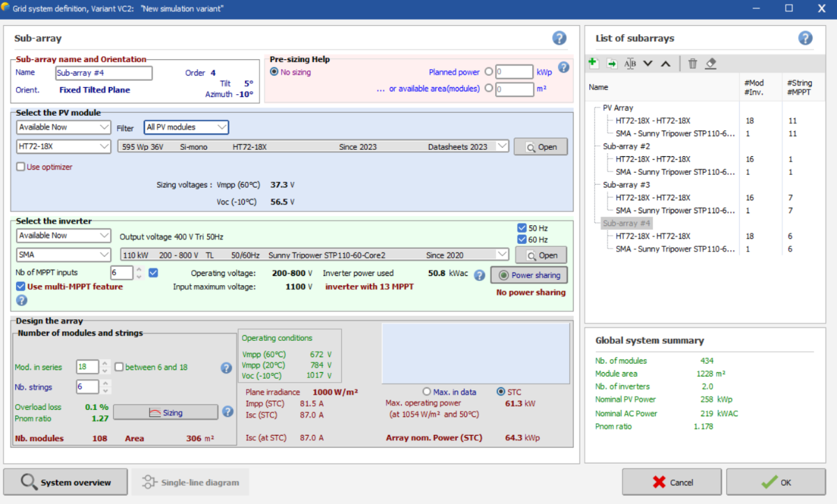Move subarray down with the down arrow
This screenshot has height=504, width=837.
648,63
